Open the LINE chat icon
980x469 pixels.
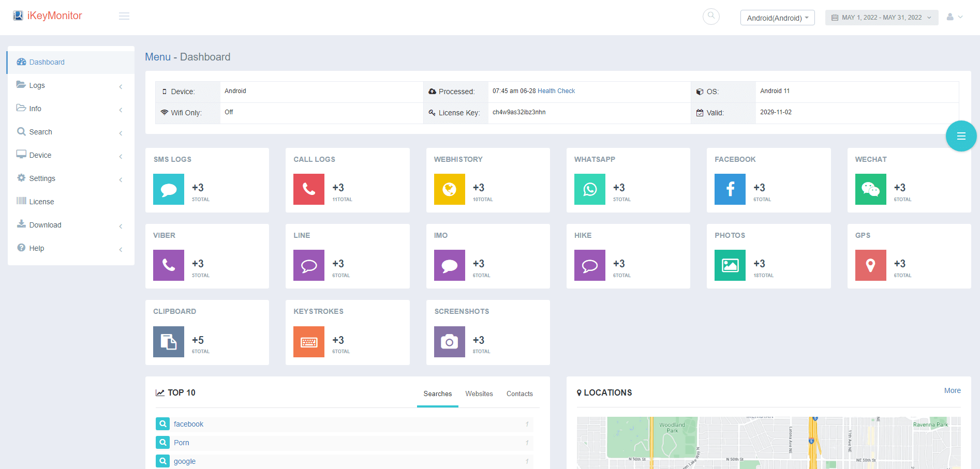point(309,265)
